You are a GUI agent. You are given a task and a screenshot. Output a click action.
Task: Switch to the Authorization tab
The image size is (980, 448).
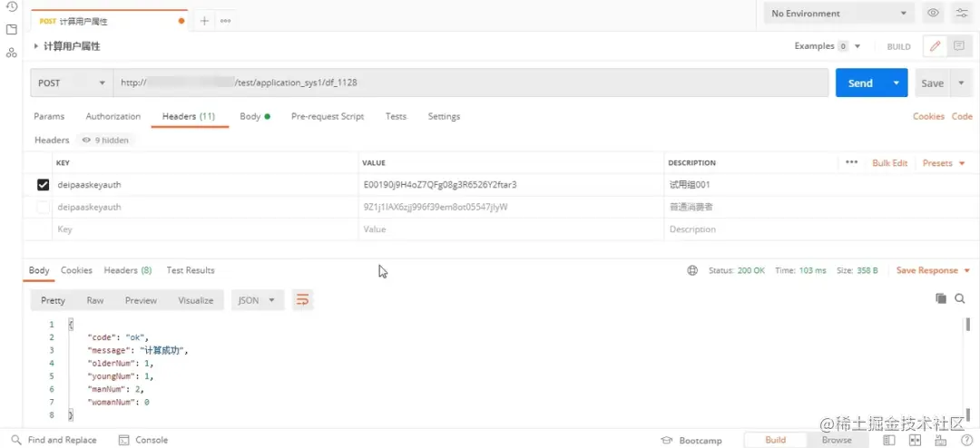point(113,116)
